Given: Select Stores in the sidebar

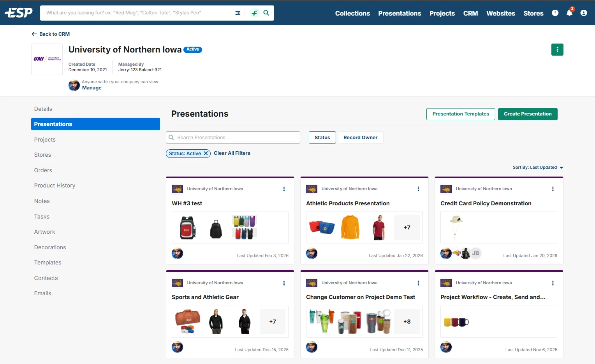Looking at the screenshot, I should click(x=95, y=155).
